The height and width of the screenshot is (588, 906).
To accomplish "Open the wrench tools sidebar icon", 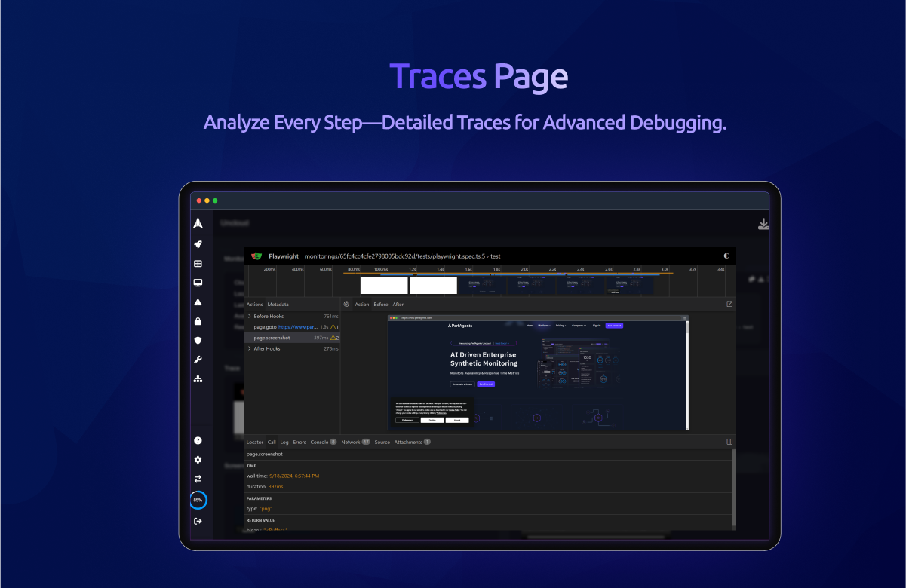I will (x=198, y=360).
